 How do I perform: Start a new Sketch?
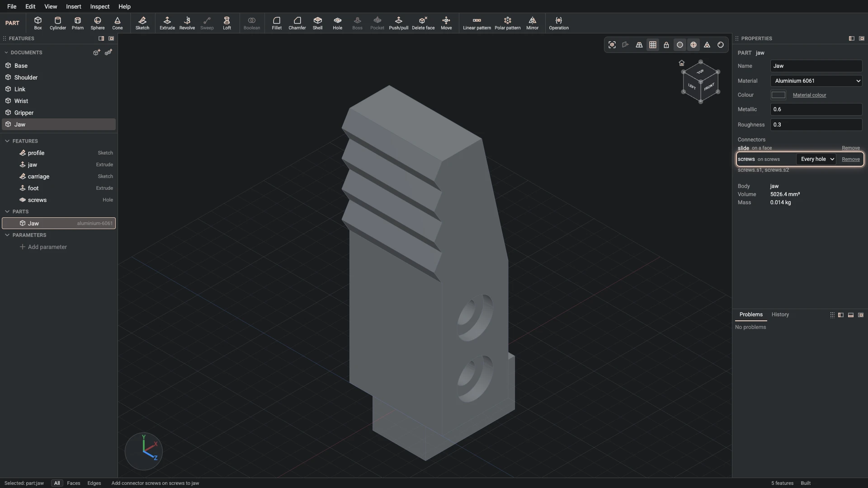(142, 23)
